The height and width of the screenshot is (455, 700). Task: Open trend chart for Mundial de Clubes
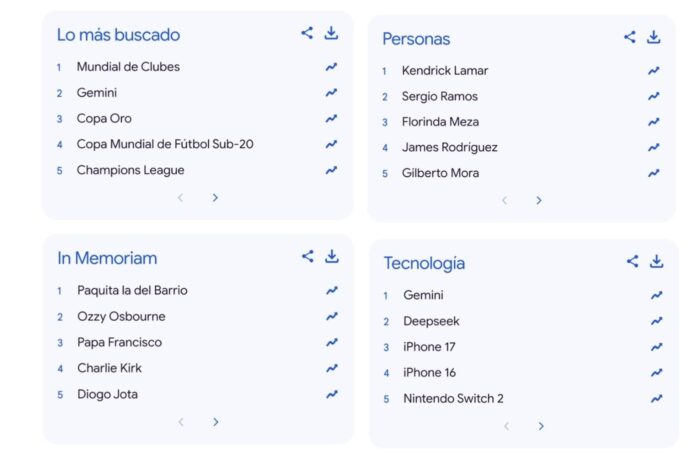331,67
